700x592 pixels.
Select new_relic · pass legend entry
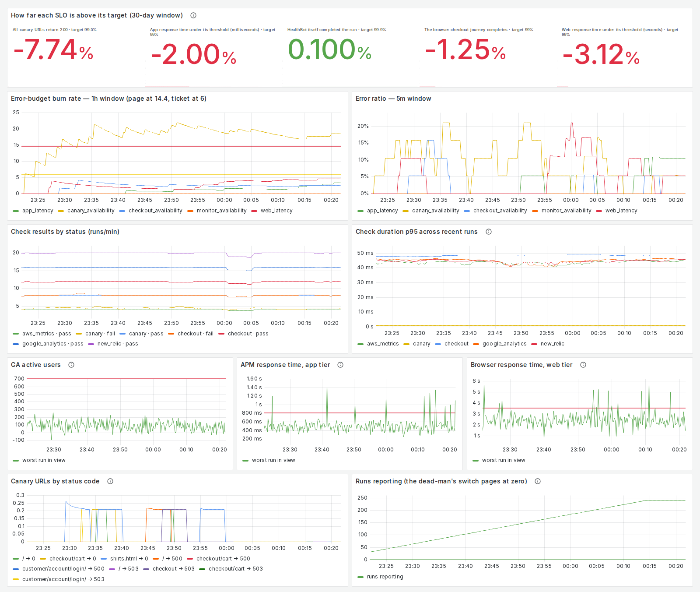(118, 344)
